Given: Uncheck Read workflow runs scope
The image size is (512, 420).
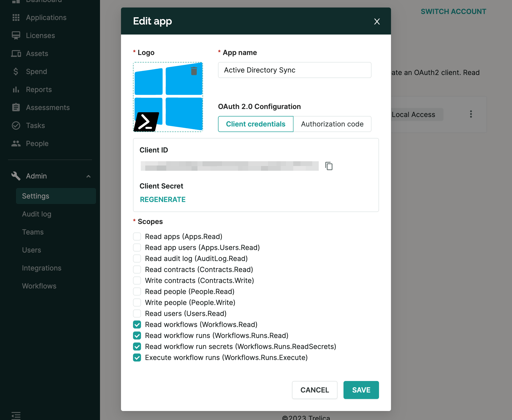Looking at the screenshot, I should pyautogui.click(x=137, y=335).
